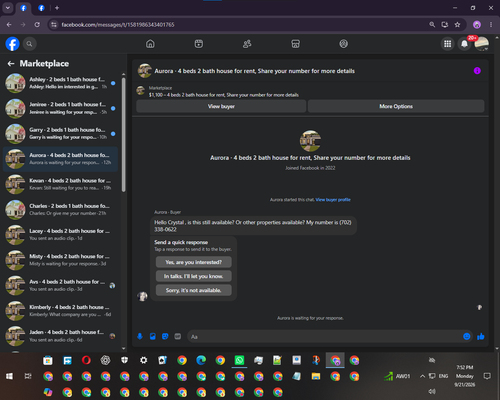Open the View buyer profile link
Viewport: 500px width, 400px height.
pyautogui.click(x=333, y=200)
